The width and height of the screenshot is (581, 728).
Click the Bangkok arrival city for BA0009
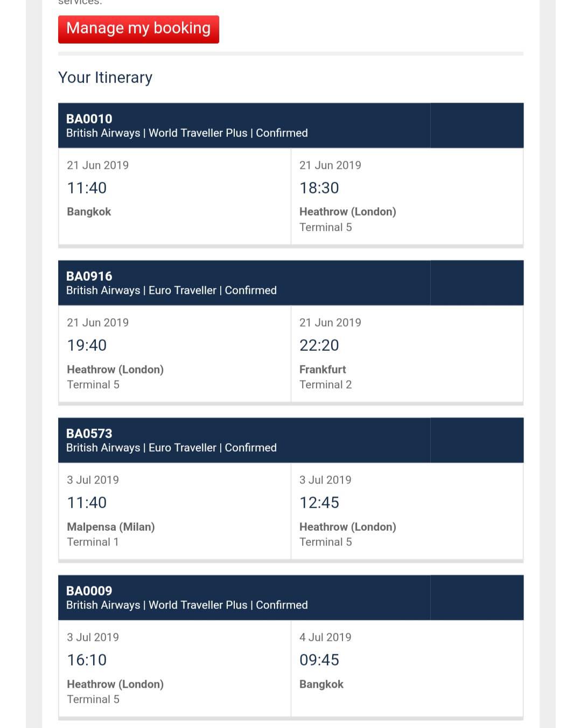point(321,684)
